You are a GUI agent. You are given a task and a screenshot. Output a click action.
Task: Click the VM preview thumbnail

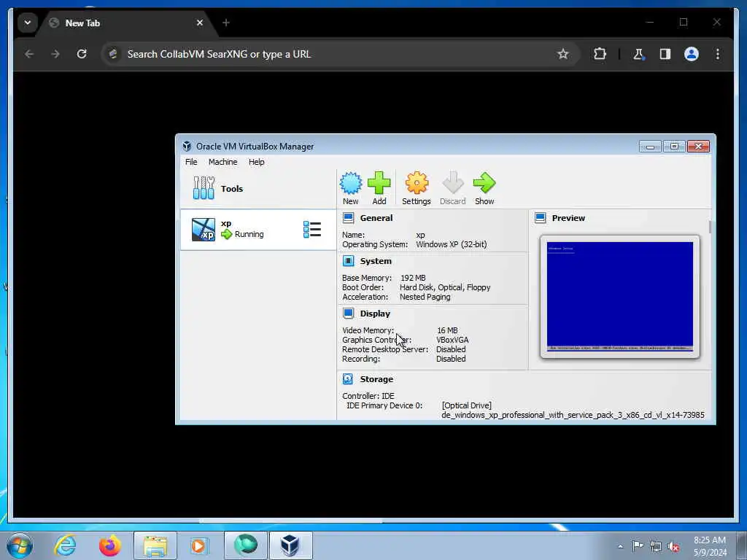(620, 296)
